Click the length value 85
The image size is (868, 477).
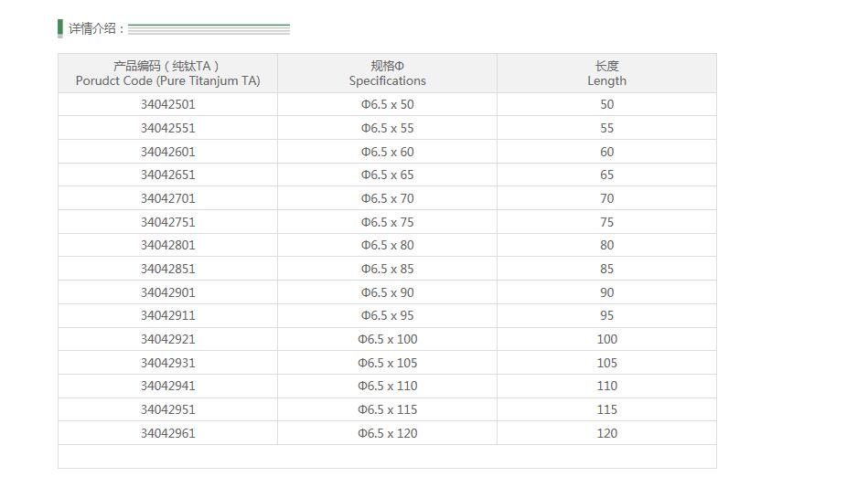tap(606, 269)
